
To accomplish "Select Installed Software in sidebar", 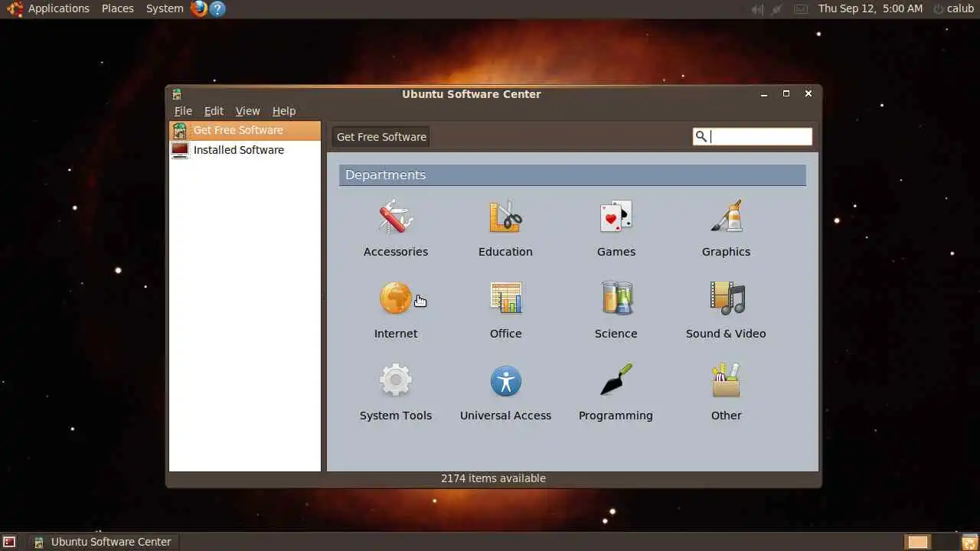I will click(x=245, y=150).
